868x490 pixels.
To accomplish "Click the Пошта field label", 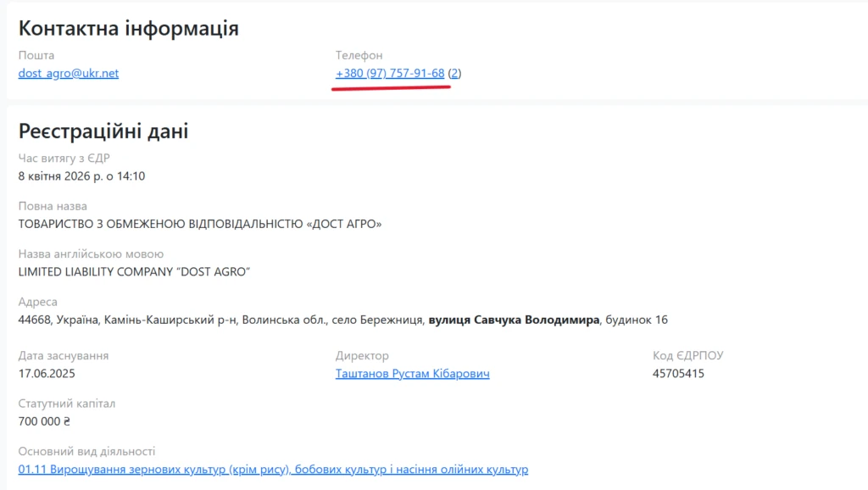I will tap(36, 55).
